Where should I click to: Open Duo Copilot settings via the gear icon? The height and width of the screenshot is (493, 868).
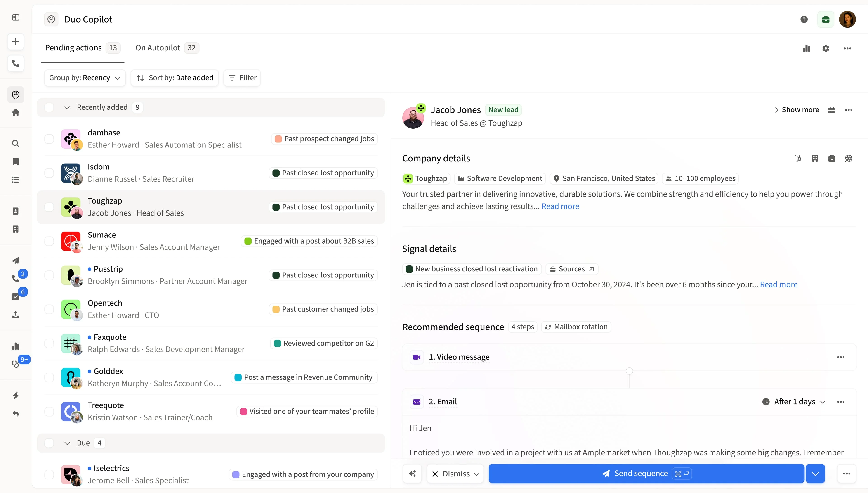[x=826, y=48]
